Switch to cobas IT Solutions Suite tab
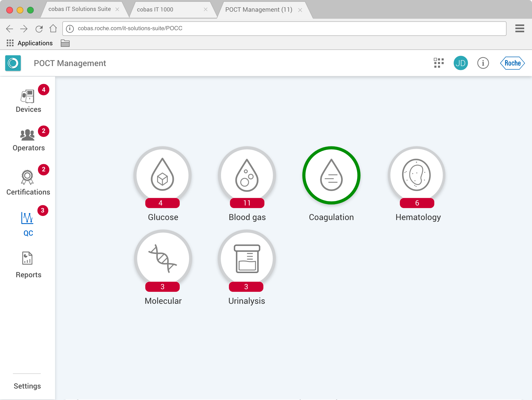 point(79,9)
